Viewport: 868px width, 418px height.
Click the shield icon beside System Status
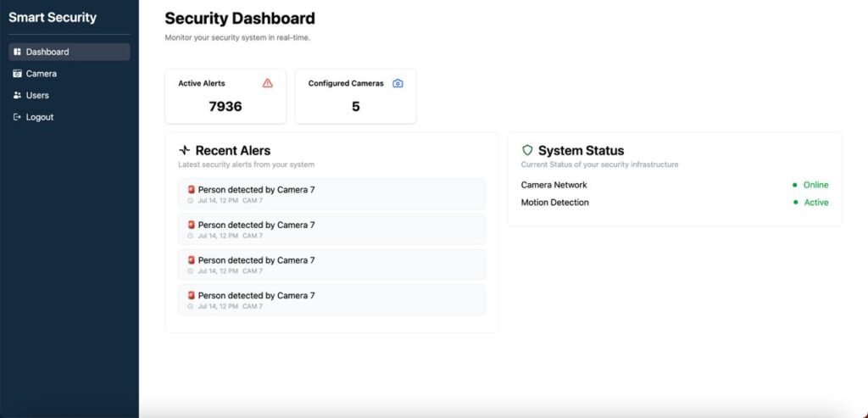tap(527, 151)
